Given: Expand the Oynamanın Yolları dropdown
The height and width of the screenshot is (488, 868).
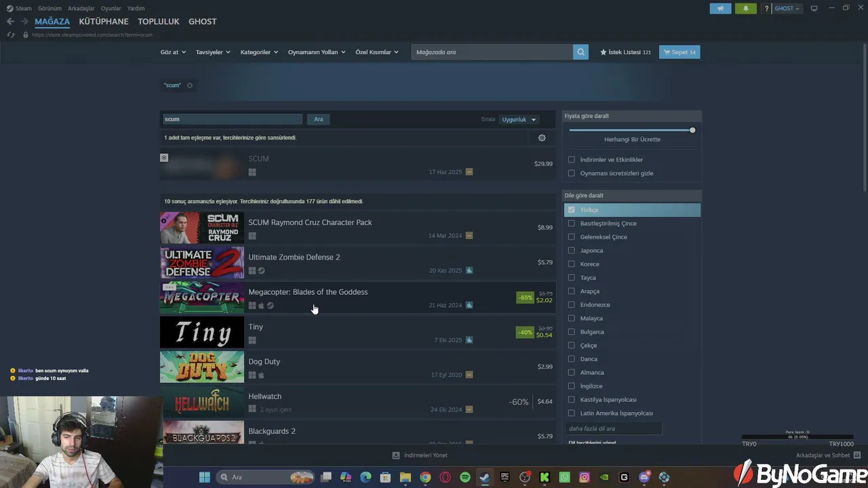Looking at the screenshot, I should (317, 52).
